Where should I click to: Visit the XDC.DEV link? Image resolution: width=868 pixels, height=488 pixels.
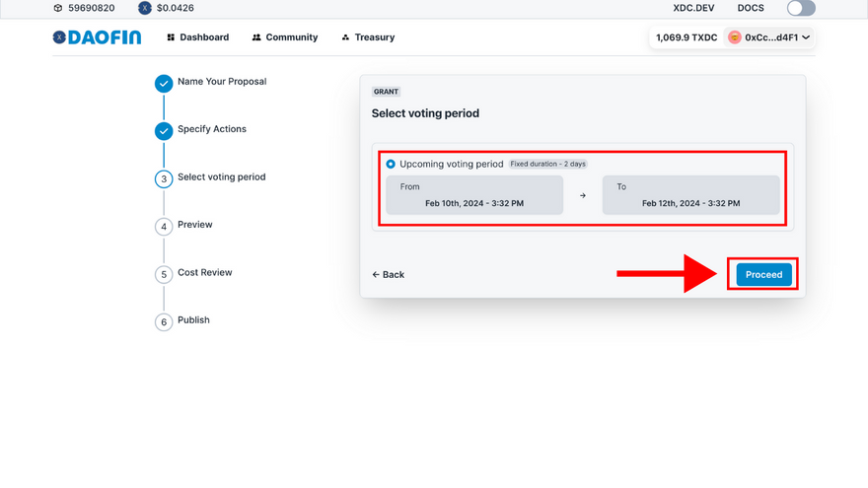point(691,8)
